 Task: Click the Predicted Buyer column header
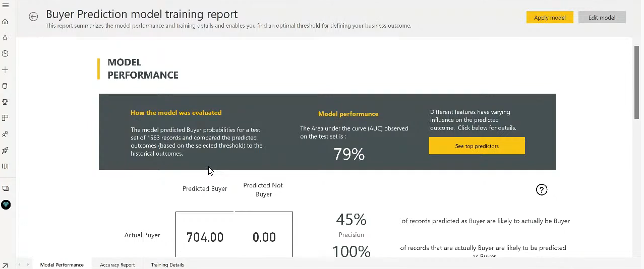(x=205, y=189)
